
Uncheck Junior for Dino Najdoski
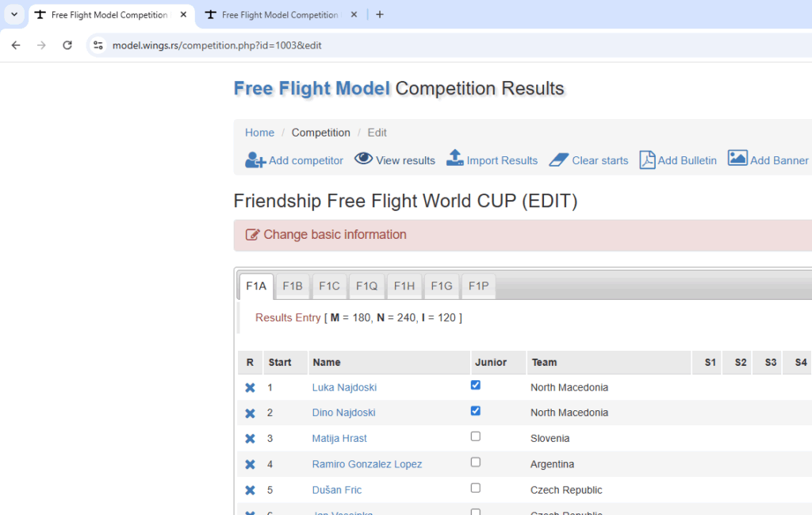pyautogui.click(x=476, y=411)
